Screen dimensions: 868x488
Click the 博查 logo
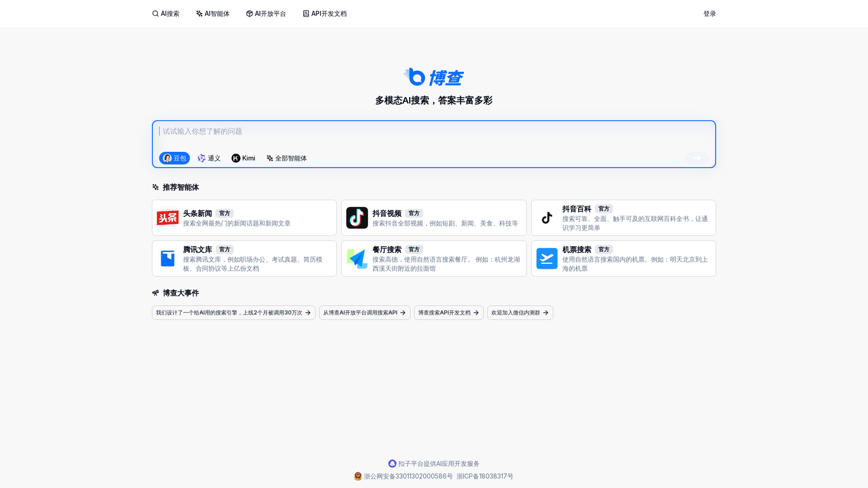coord(433,77)
